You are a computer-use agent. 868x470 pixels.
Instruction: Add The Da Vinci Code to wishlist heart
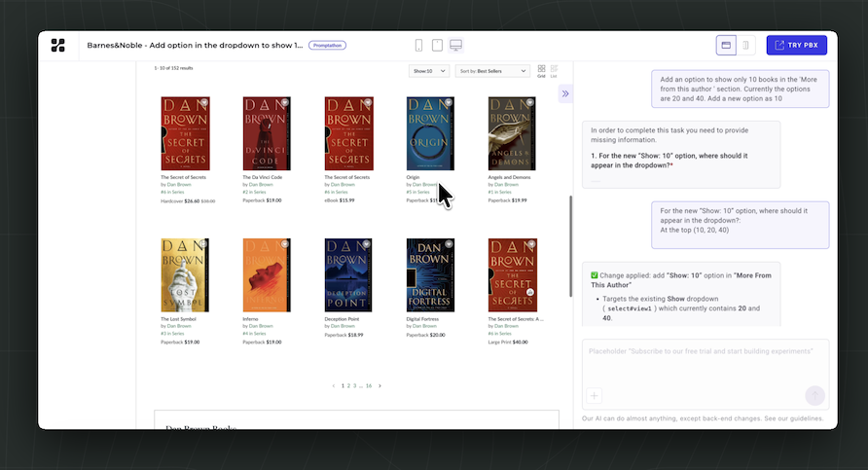[284, 102]
